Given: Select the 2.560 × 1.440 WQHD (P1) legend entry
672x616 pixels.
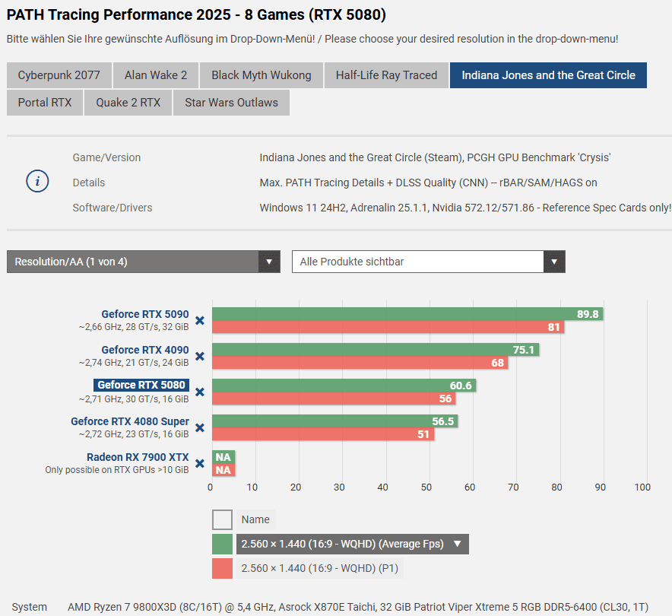Looking at the screenshot, I should pos(320,568).
